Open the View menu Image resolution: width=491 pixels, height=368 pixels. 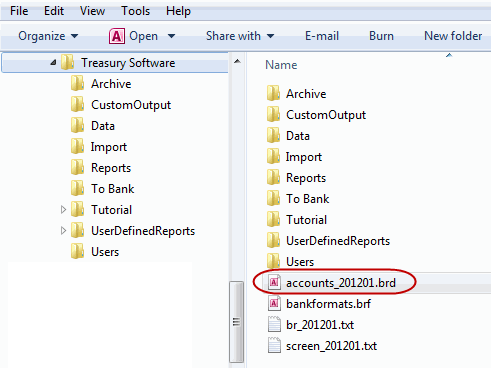click(92, 11)
